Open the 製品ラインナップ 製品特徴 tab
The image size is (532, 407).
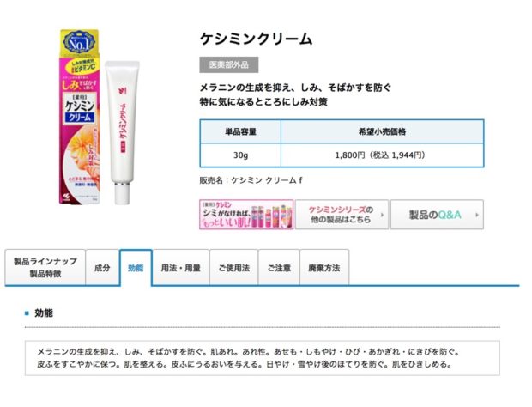tap(45, 268)
